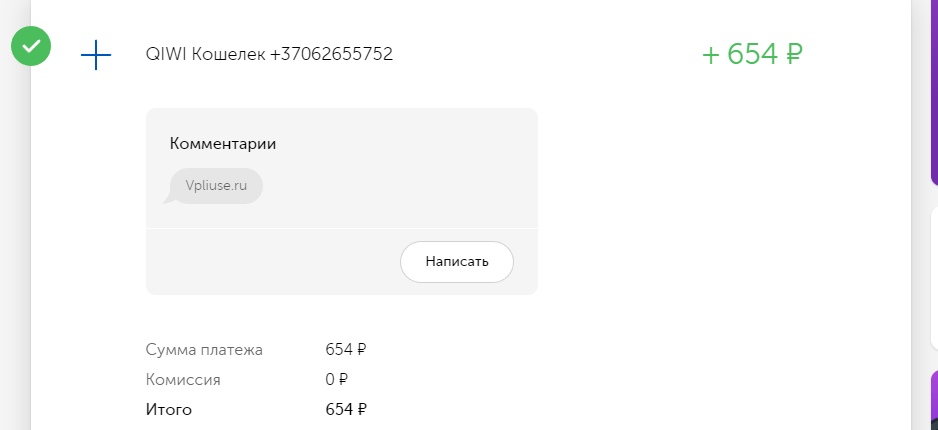Click the 0 ₽ commission value

pyautogui.click(x=337, y=379)
